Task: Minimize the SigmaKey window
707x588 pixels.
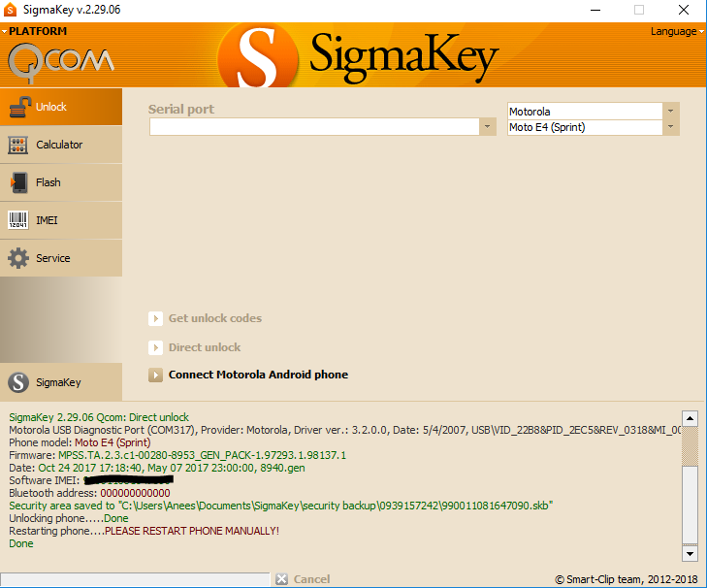Action: (595, 10)
